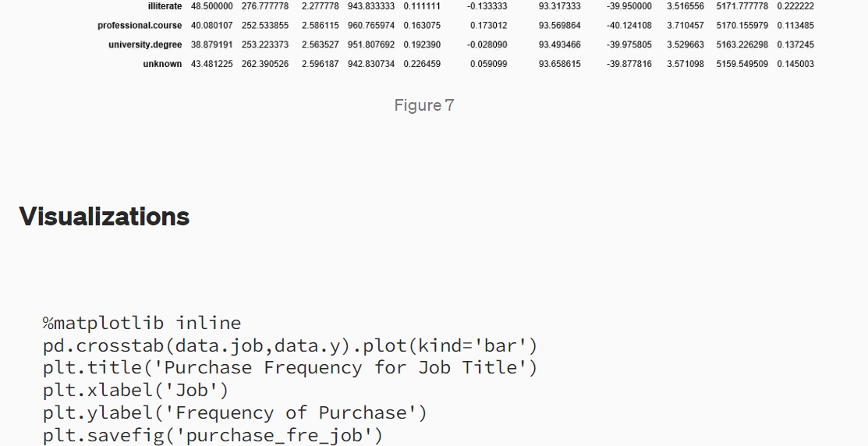Image resolution: width=868 pixels, height=446 pixels.
Task: Click value 262.390526 in unknown row
Action: coord(265,64)
